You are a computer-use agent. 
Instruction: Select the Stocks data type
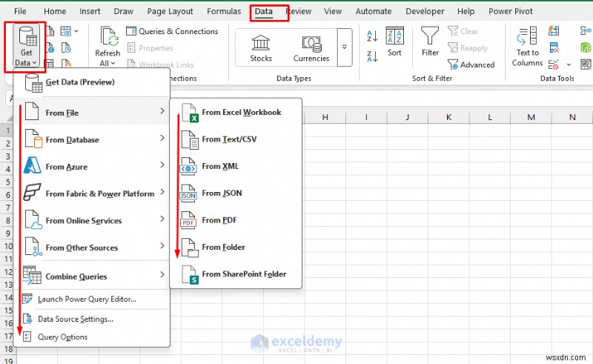[x=261, y=48]
